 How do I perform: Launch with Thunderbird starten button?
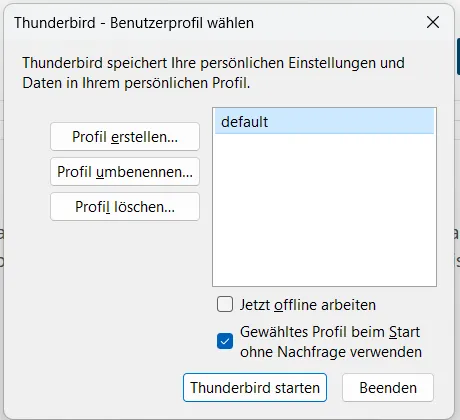click(255, 388)
